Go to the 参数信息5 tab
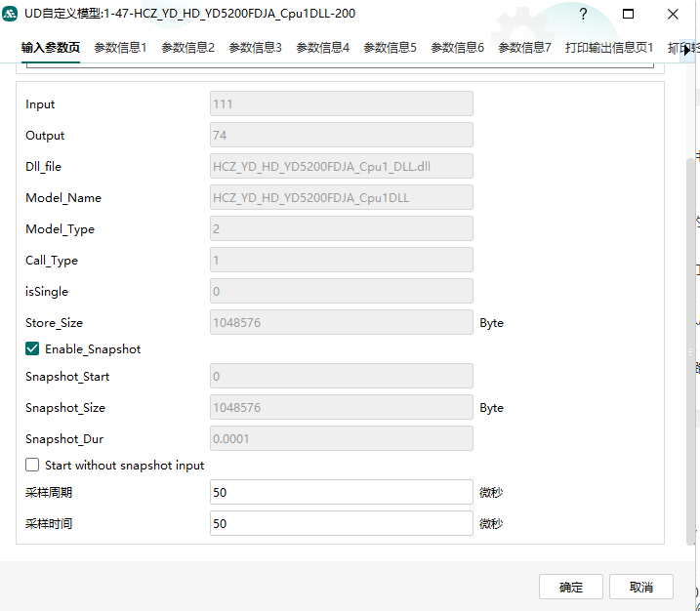 pos(390,47)
